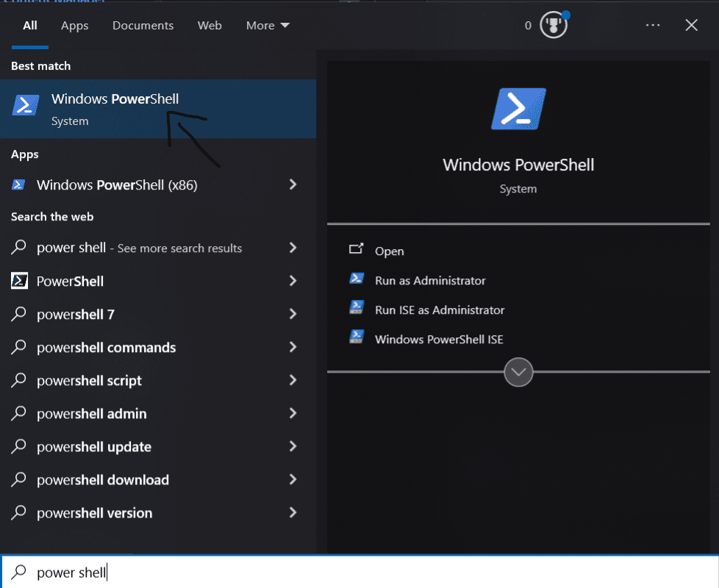Image resolution: width=719 pixels, height=588 pixels.
Task: Select the powershell script suggestion
Action: pos(90,381)
